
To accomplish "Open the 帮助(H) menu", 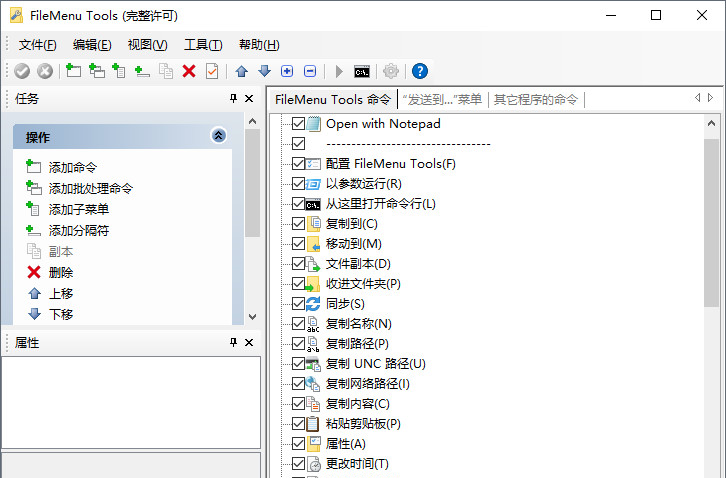I will click(x=259, y=45).
